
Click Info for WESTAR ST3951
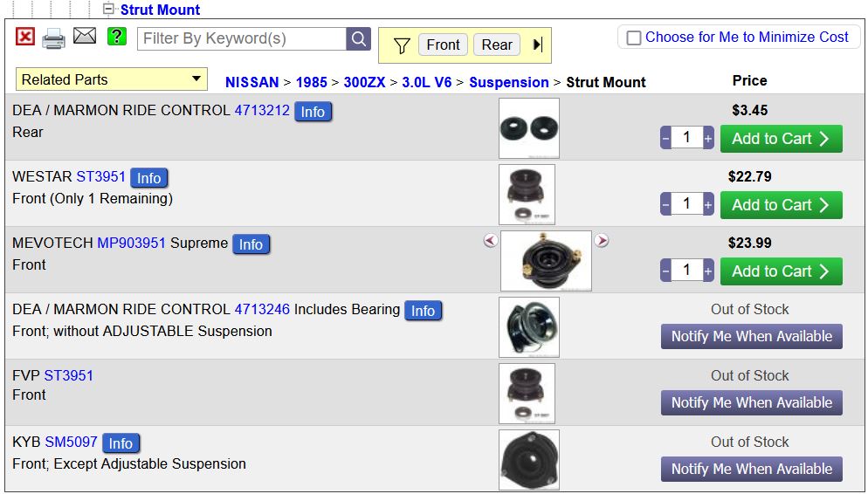coord(149,178)
